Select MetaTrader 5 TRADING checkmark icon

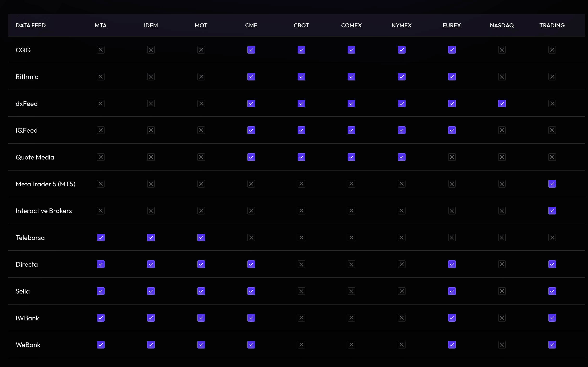coord(552,184)
